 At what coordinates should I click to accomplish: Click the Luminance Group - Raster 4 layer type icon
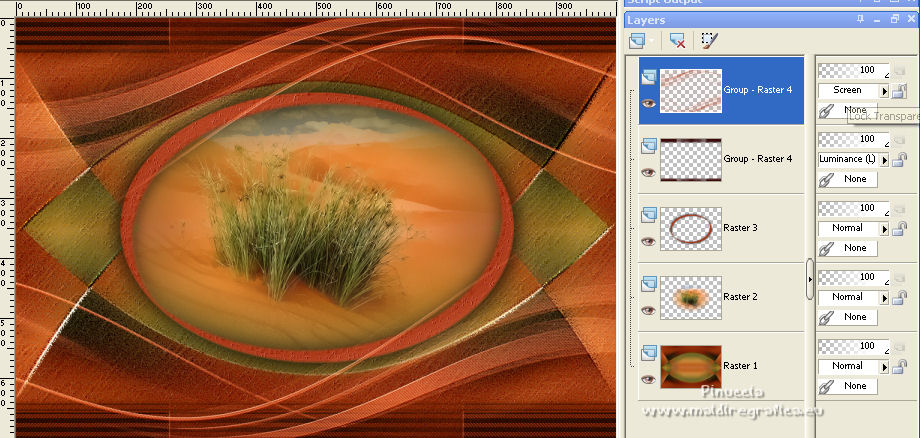(648, 147)
